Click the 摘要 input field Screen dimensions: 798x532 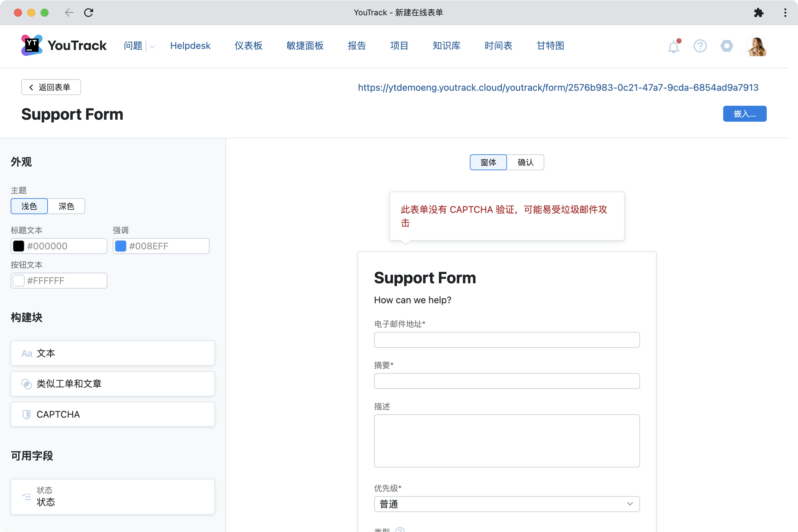pos(507,381)
